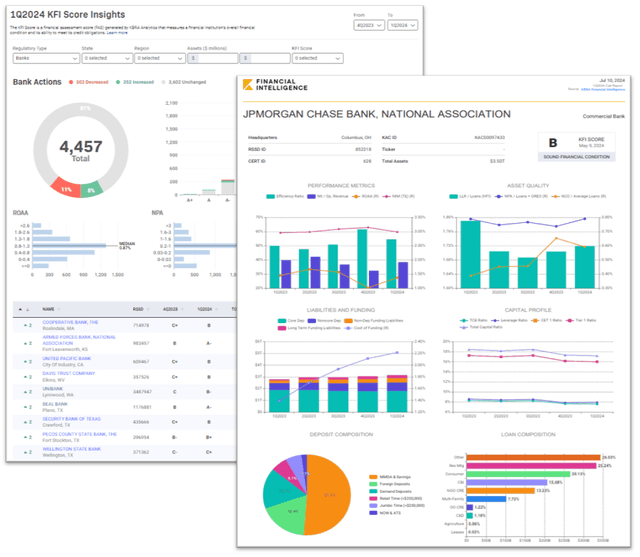The image size is (640, 557).
Task: Open the From quarter dropdown
Action: tap(369, 25)
